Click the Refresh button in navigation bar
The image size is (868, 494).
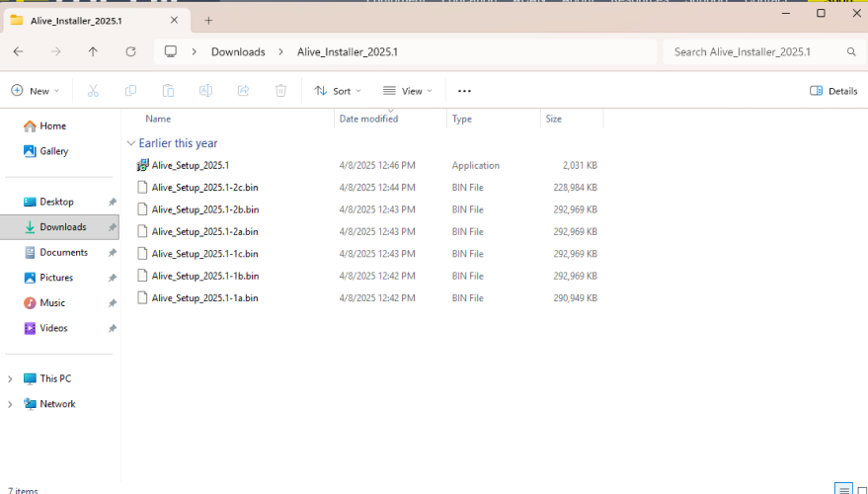tap(130, 51)
